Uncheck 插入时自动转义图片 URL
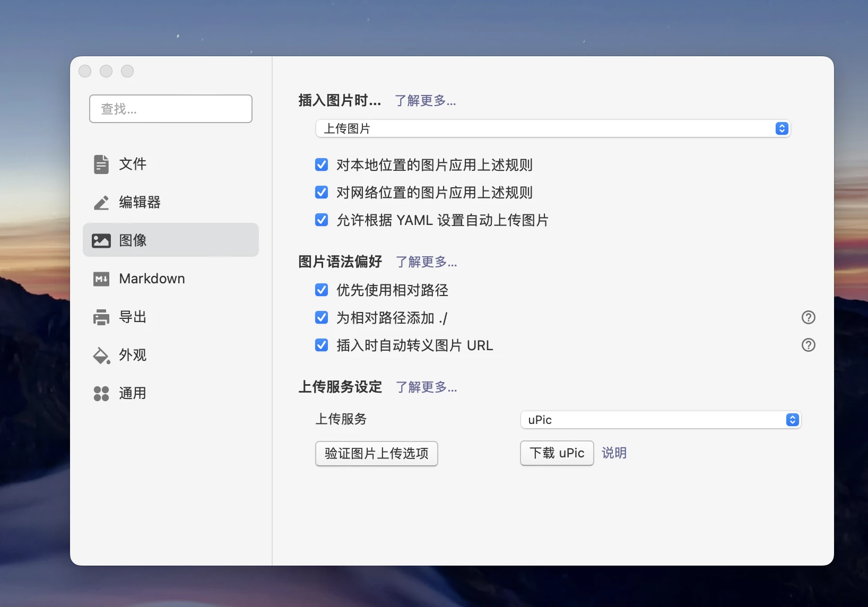The image size is (868, 607). (x=322, y=345)
